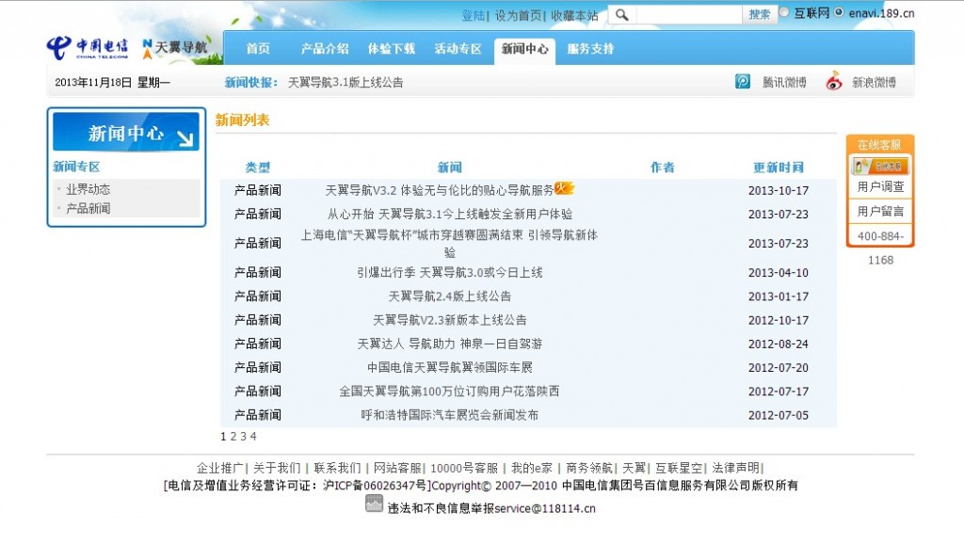964x560 pixels.
Task: Click the service@118114.cn report email
Action: click(x=545, y=509)
